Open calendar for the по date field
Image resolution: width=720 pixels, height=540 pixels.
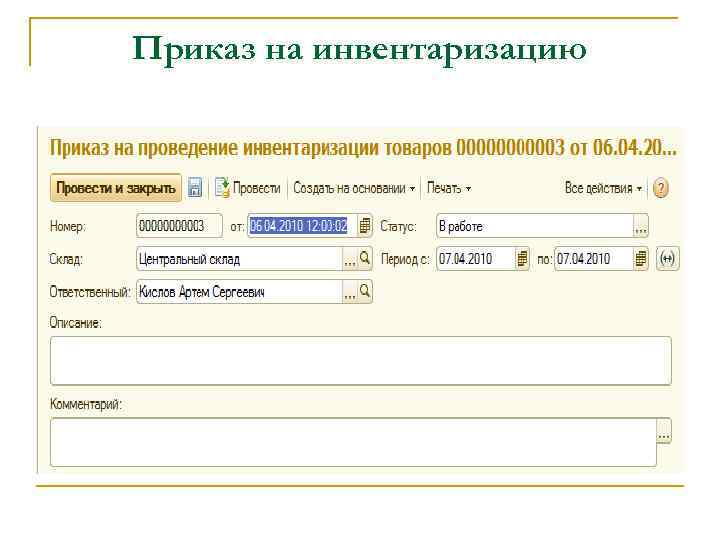click(x=641, y=259)
